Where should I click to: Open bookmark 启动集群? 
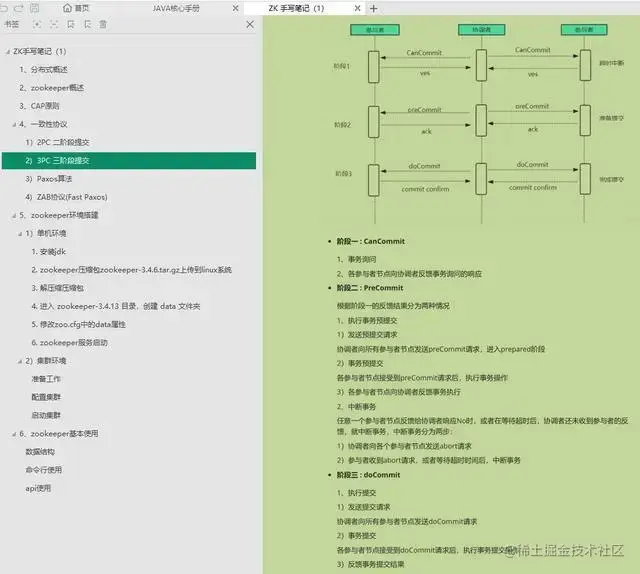pos(46,416)
